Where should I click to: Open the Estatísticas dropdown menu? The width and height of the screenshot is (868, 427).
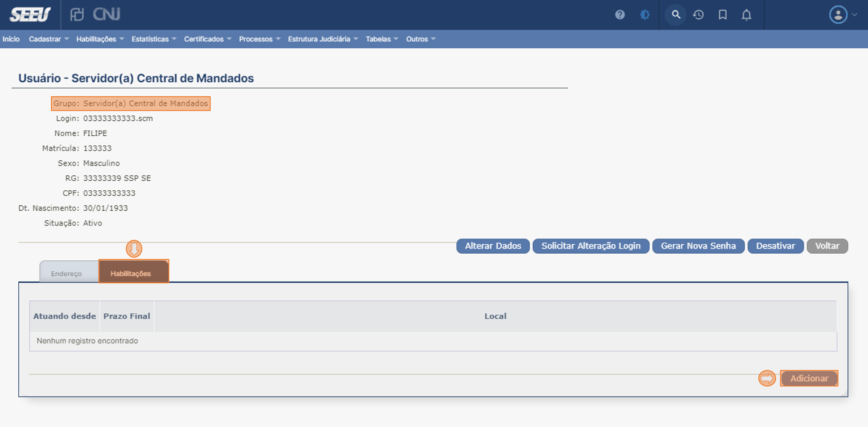coord(154,39)
